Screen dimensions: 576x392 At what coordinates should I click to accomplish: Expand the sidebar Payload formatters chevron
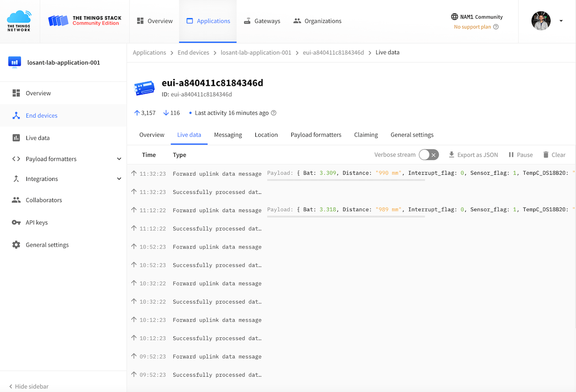119,159
